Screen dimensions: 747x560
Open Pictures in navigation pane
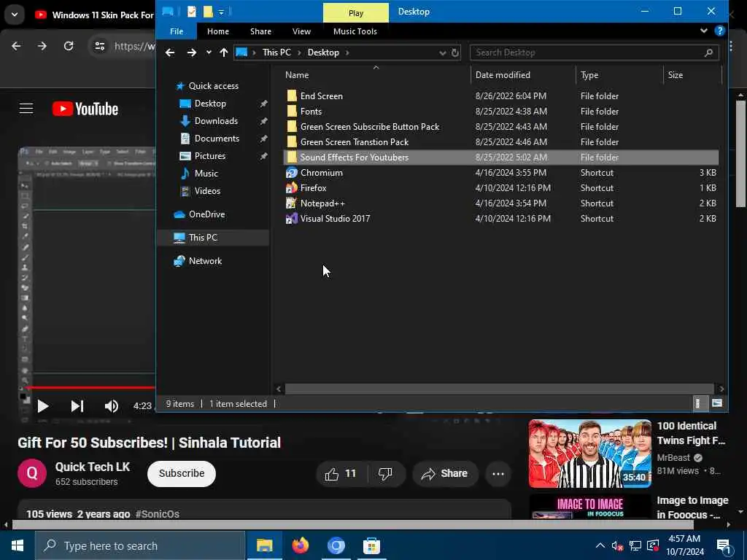pos(209,156)
